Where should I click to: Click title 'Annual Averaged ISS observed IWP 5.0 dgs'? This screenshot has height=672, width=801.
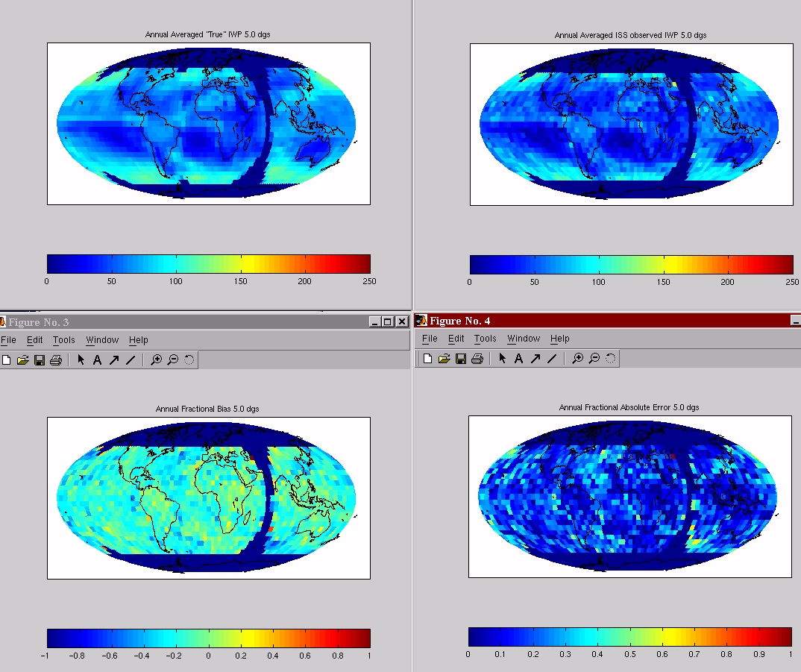631,35
